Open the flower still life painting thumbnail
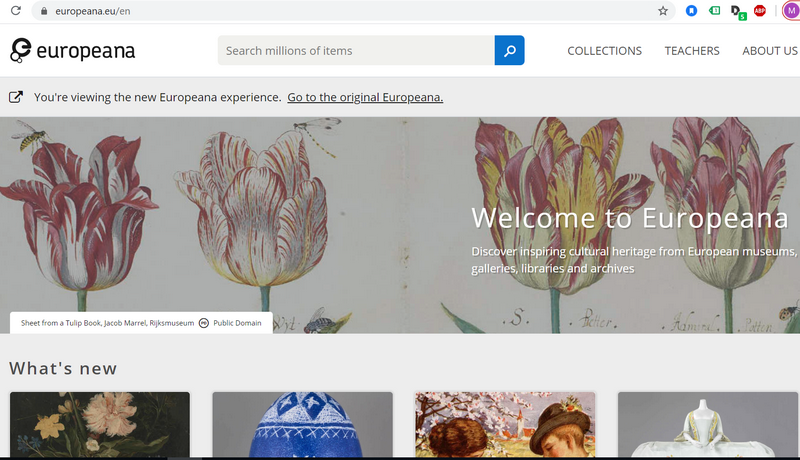The height and width of the screenshot is (460, 800). click(x=100, y=424)
